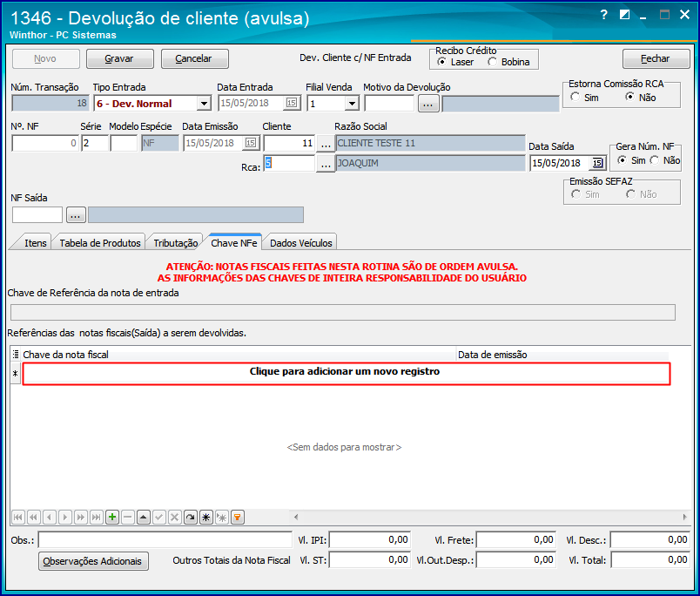Set Estorna Comissão RCA to Sim
700x596 pixels.
(575, 97)
